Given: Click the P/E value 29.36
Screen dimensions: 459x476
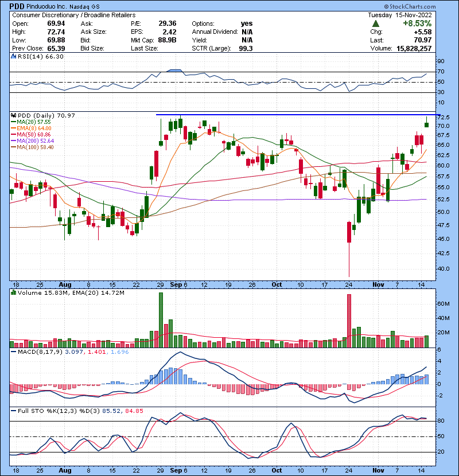Looking at the screenshot, I should pos(168,24).
